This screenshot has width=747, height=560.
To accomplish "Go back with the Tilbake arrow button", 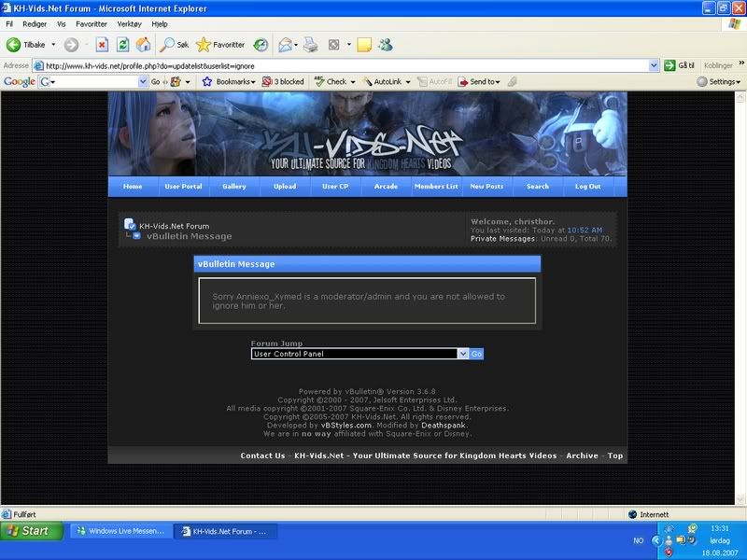I will (25, 45).
